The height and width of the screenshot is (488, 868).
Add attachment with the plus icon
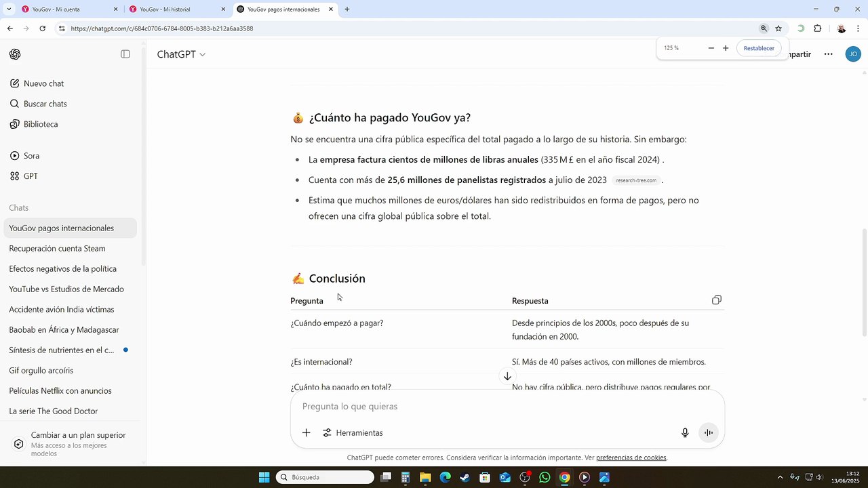click(307, 432)
